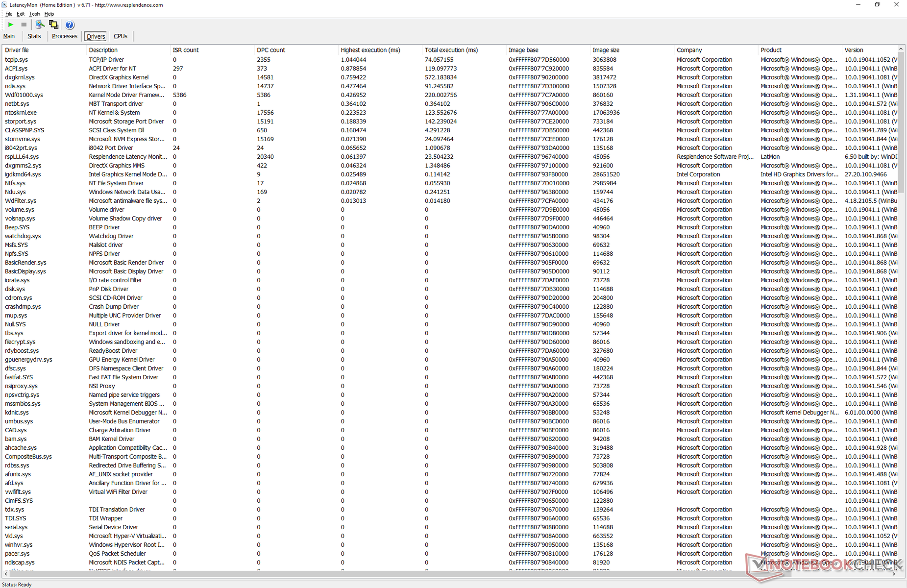Select the storport.sys driver row
The image size is (907, 588).
[x=450, y=122]
